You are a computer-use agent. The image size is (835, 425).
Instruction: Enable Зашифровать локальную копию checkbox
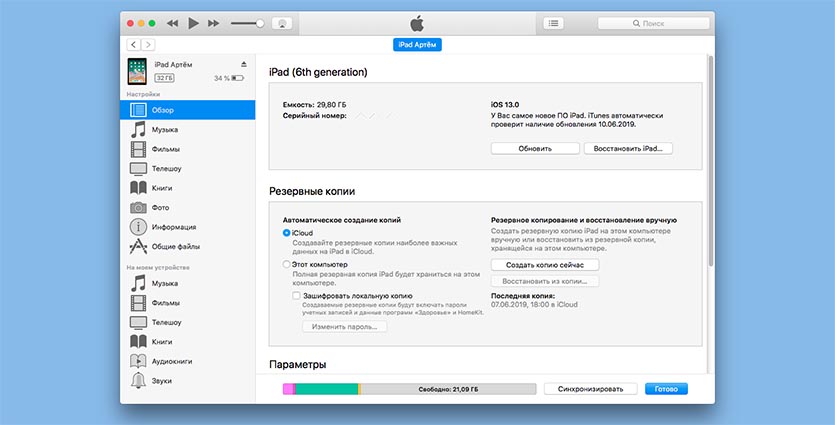click(x=296, y=296)
